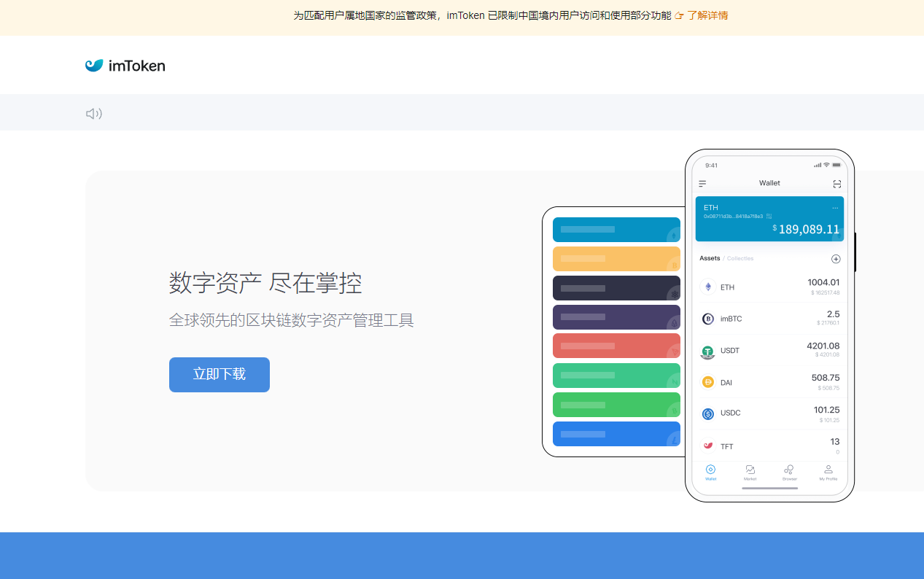Click the imToken logo in the header
Viewport: 924px width, 579px height.
click(125, 66)
